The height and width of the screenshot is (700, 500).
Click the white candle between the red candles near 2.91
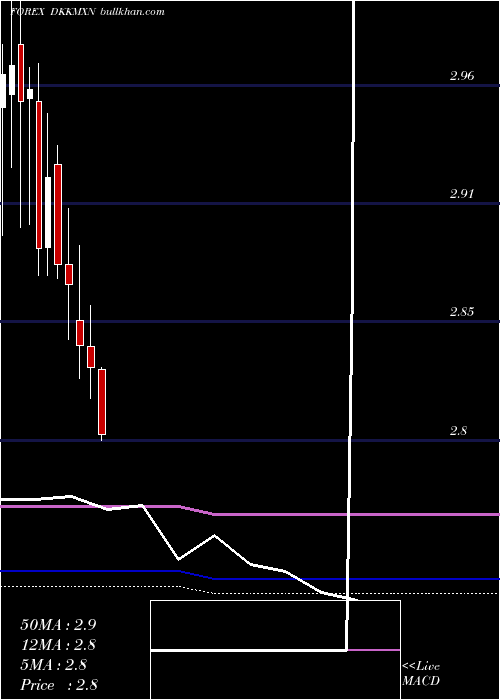coord(48,212)
